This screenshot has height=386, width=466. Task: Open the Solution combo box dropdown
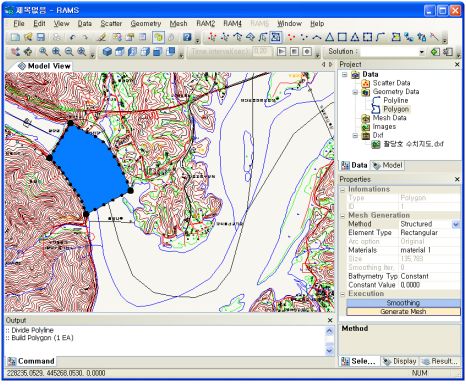pos(422,52)
